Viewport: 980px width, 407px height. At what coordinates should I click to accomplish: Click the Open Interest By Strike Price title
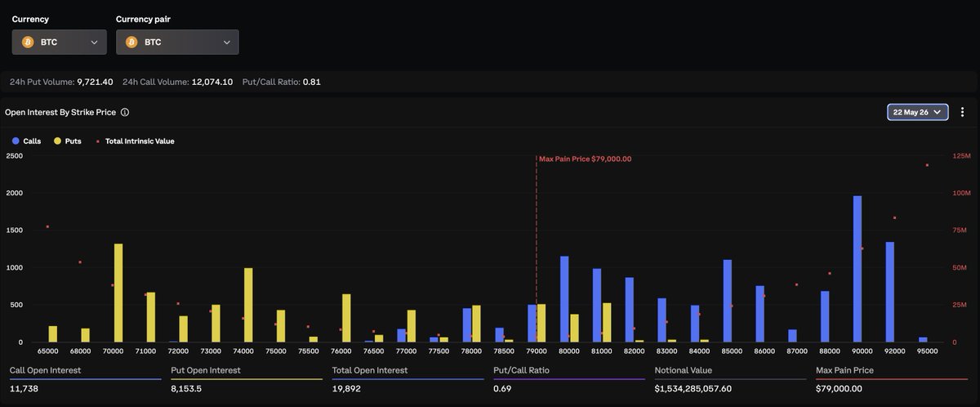pyautogui.click(x=60, y=112)
